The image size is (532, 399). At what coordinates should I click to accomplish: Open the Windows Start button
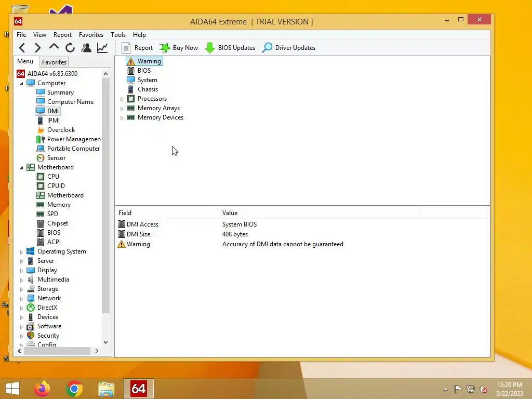[12, 389]
